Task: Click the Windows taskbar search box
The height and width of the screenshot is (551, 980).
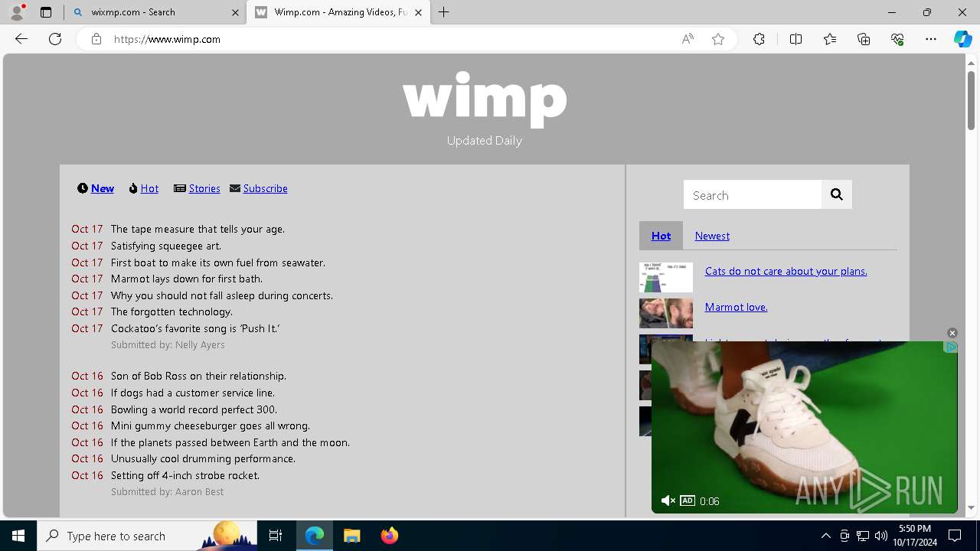Action: click(x=147, y=536)
